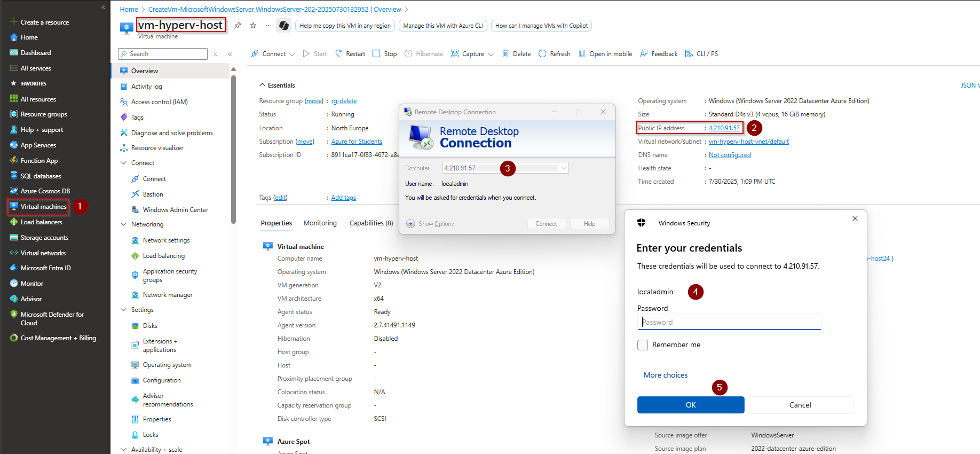This screenshot has height=454, width=980.
Task: Click Connect button in Remote Desktop
Action: 546,224
